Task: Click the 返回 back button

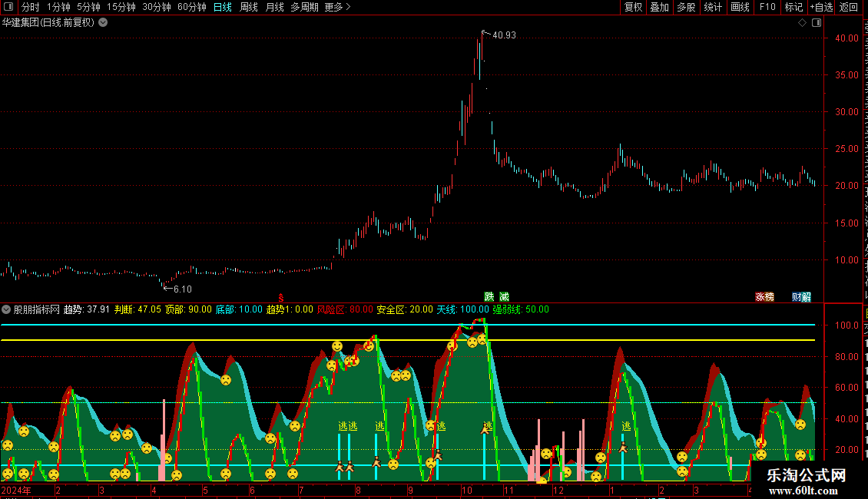Action: 849,7
